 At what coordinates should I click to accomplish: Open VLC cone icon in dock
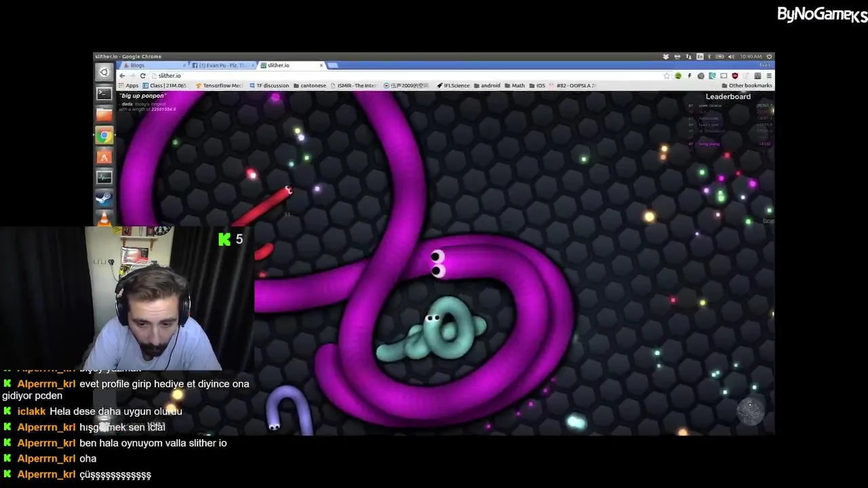pos(104,219)
